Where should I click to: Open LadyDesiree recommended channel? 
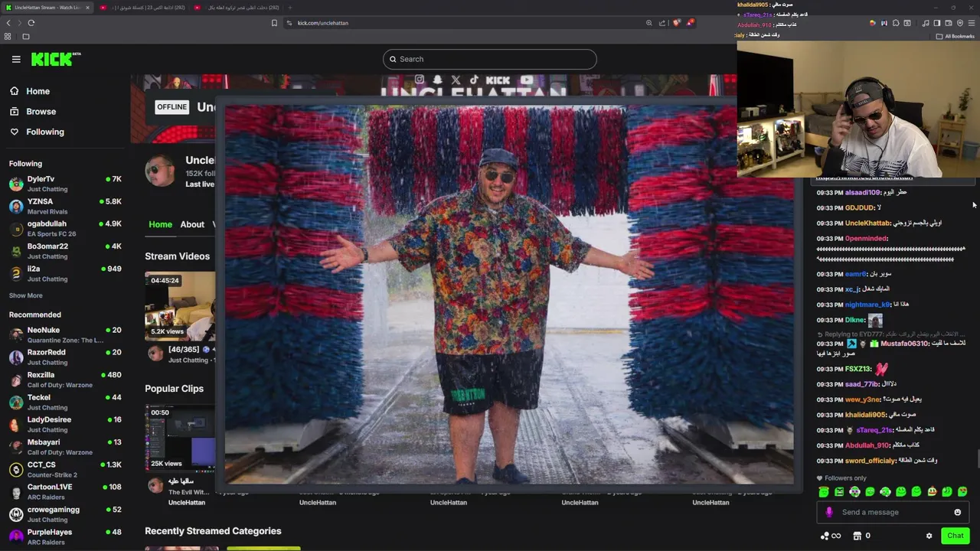tap(65, 424)
